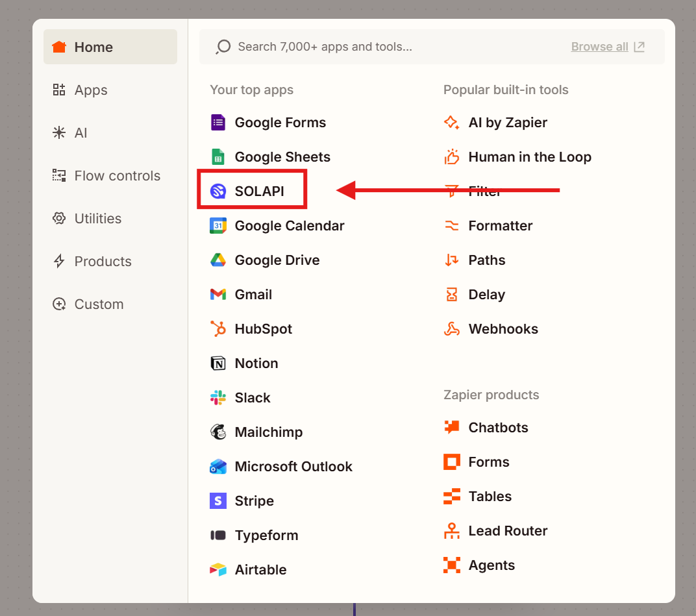Choose the Paths built-in tool
The width and height of the screenshot is (696, 616).
click(486, 260)
